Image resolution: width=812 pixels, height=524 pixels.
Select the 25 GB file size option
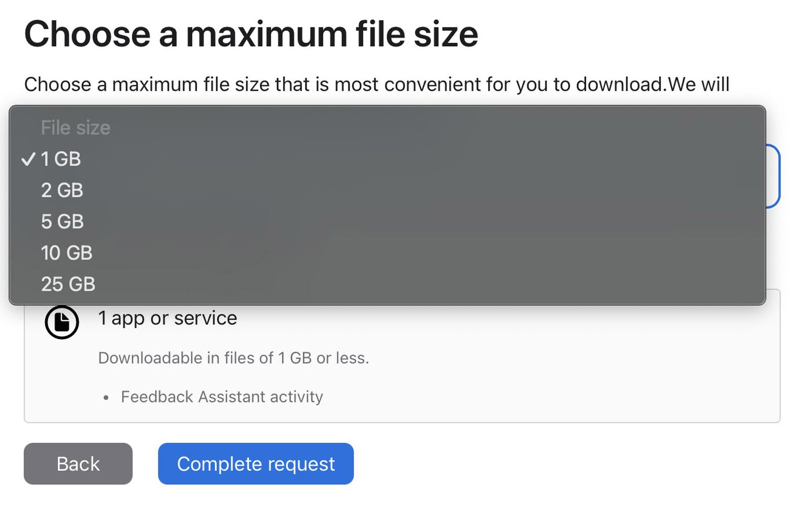[x=68, y=284]
